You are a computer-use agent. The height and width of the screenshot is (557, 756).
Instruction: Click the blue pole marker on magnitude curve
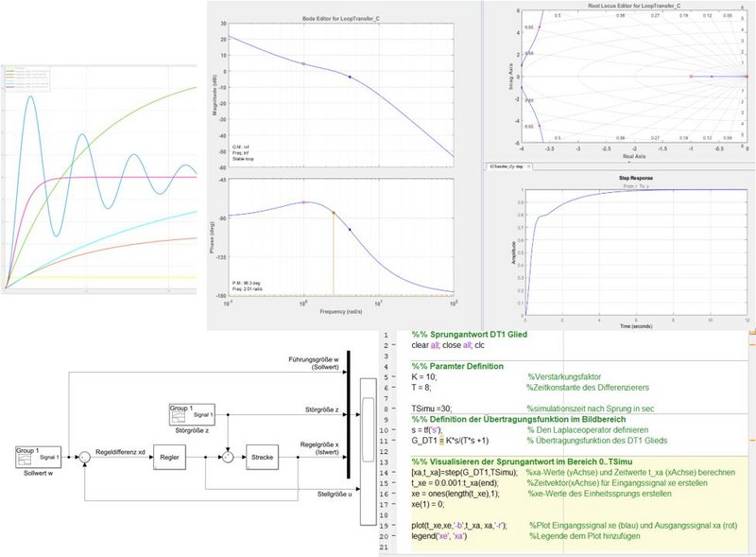pyautogui.click(x=350, y=76)
